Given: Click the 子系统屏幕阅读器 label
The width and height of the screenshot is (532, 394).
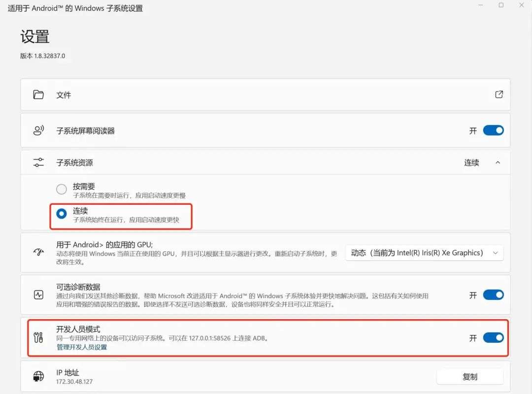Looking at the screenshot, I should coord(86,131).
